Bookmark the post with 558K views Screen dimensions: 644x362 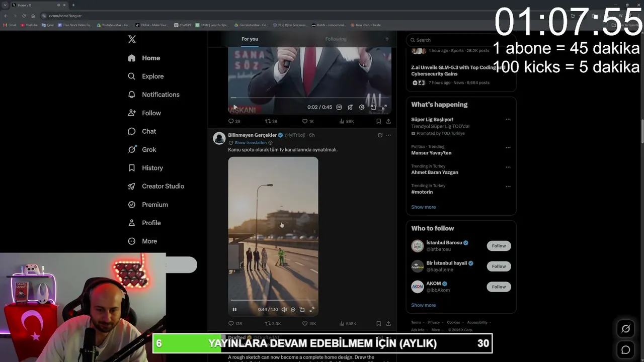(378, 324)
